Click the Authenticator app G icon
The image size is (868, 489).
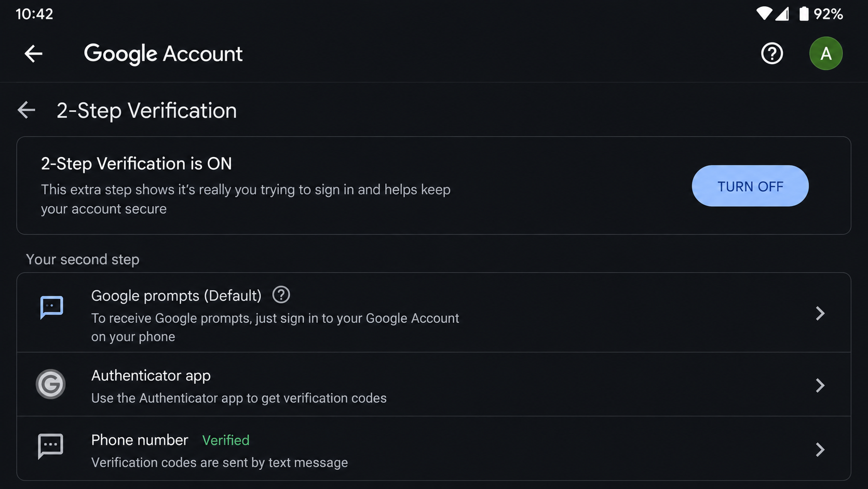[50, 384]
